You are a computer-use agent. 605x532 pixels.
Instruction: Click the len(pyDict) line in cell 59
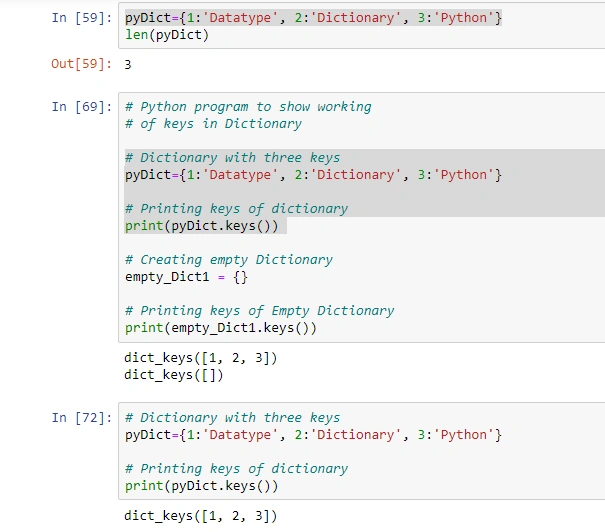pyautogui.click(x=167, y=35)
